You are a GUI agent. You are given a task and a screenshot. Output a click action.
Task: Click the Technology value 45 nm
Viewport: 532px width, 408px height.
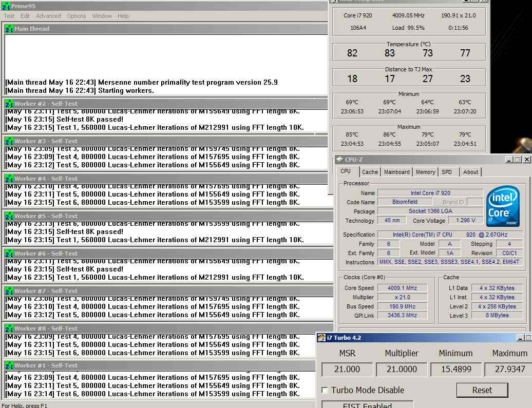[392, 221]
